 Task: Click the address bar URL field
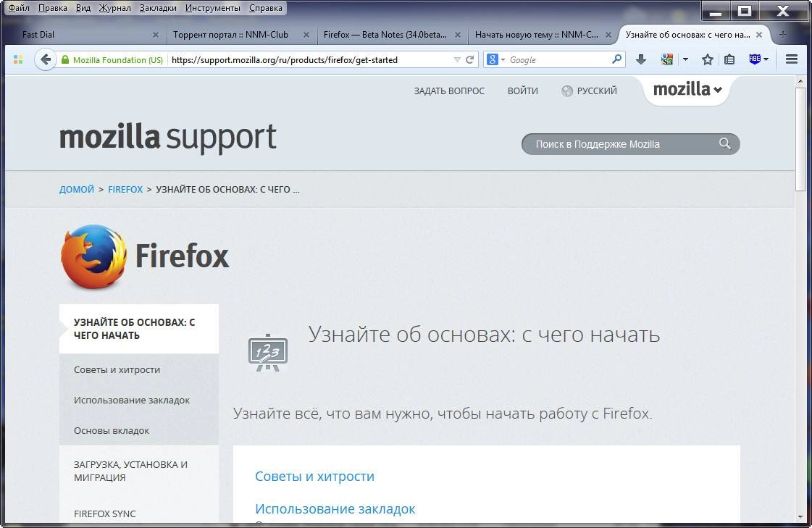click(x=311, y=59)
